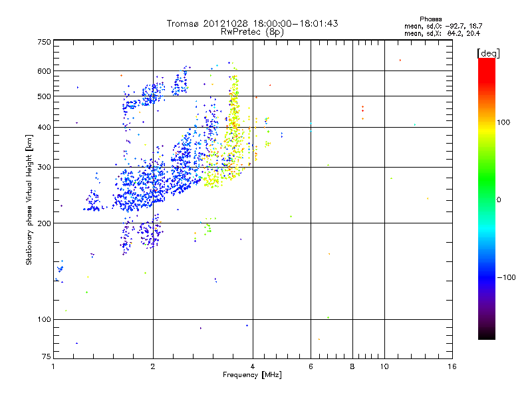Click the colorbar tick label "-100"

[506, 277]
